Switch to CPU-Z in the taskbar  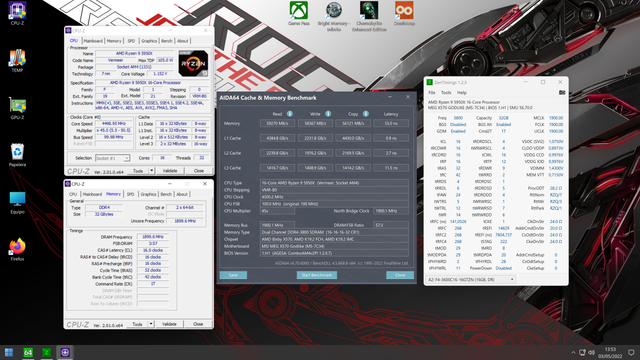[x=65, y=352]
